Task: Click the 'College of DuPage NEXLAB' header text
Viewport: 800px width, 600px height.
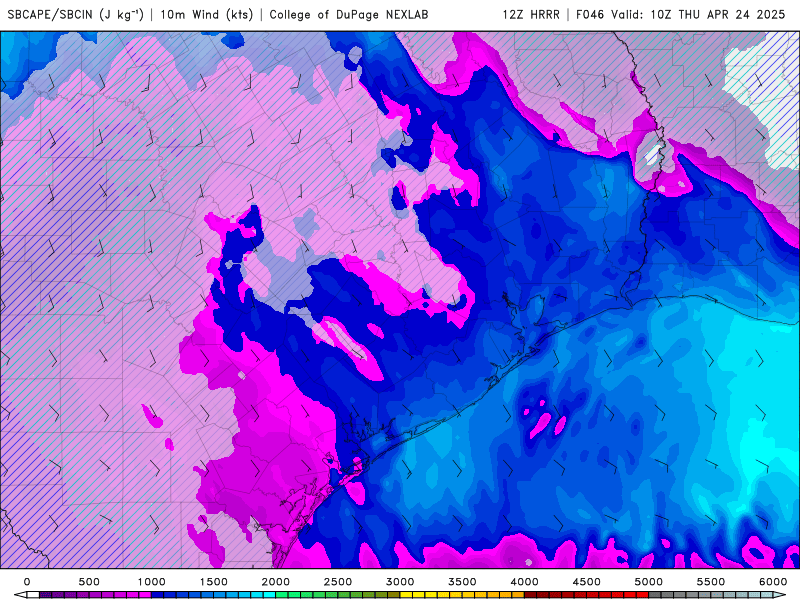Action: pyautogui.click(x=348, y=15)
